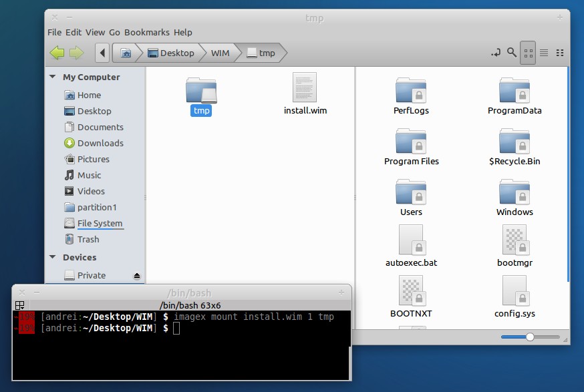Open the File menu
Image resolution: width=584 pixels, height=392 pixels.
(54, 32)
